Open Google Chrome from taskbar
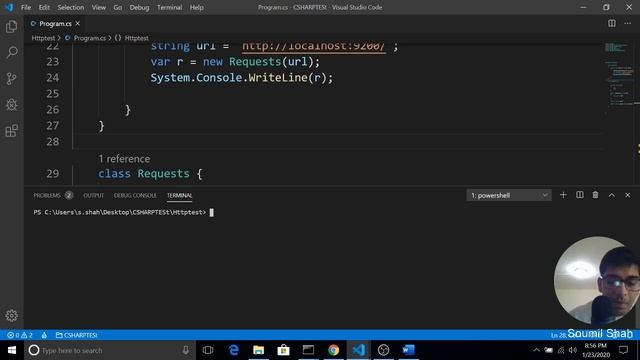The height and width of the screenshot is (360, 640). 333,350
